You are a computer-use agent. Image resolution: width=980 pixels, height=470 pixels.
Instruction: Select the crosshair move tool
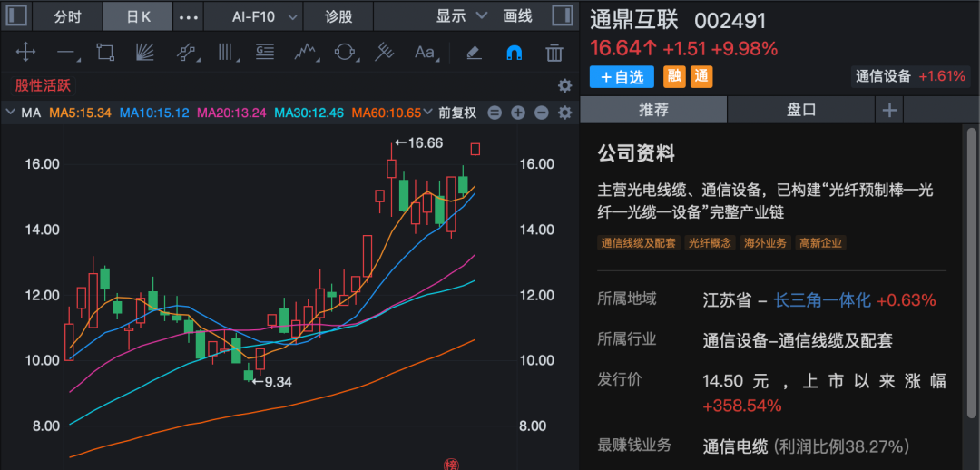[26, 53]
